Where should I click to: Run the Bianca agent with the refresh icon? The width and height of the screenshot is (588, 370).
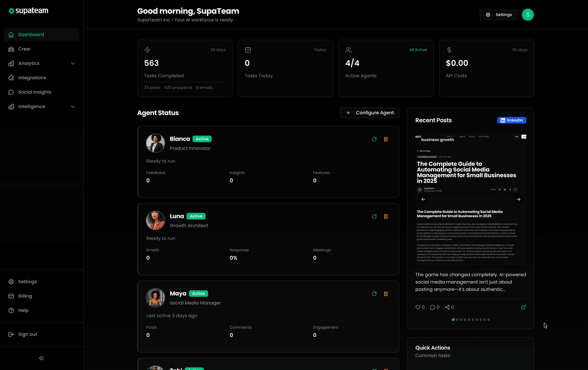click(374, 139)
